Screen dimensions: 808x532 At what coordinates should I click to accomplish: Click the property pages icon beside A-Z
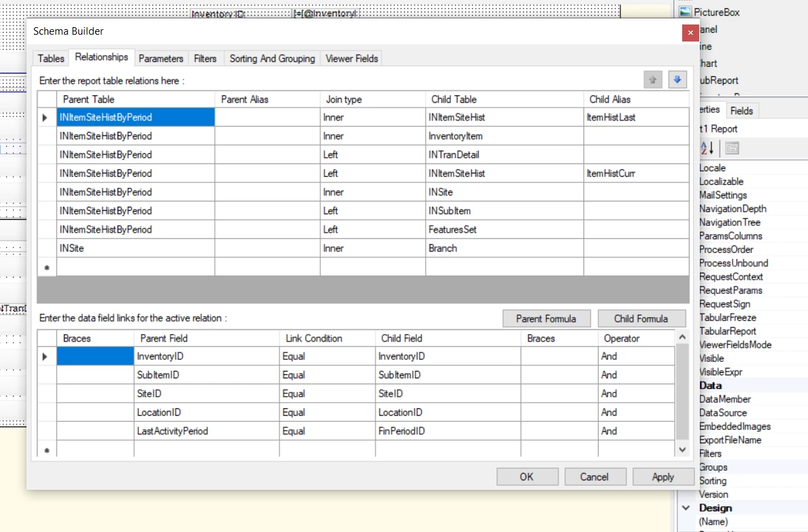[x=732, y=148]
